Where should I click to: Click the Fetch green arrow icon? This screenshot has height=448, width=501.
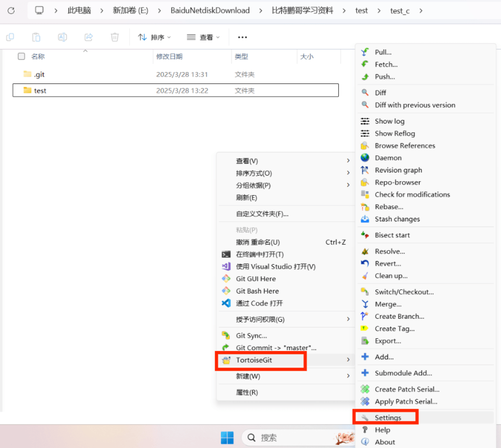(x=365, y=64)
